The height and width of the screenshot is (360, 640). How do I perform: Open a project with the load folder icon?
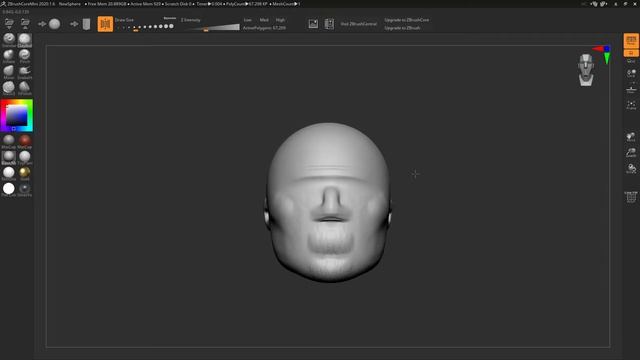click(x=9, y=23)
